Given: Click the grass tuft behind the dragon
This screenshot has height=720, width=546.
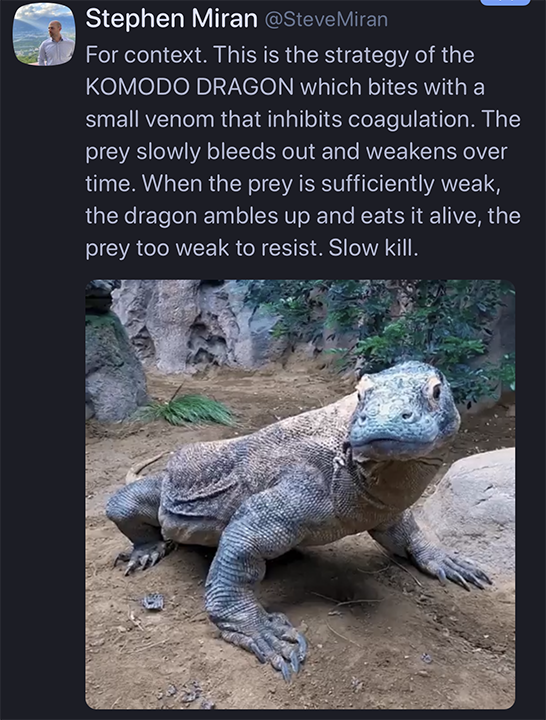Looking at the screenshot, I should 188,409.
